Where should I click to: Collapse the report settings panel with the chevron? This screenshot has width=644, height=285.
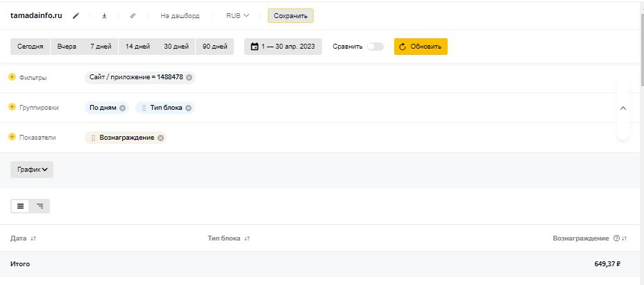pyautogui.click(x=623, y=108)
